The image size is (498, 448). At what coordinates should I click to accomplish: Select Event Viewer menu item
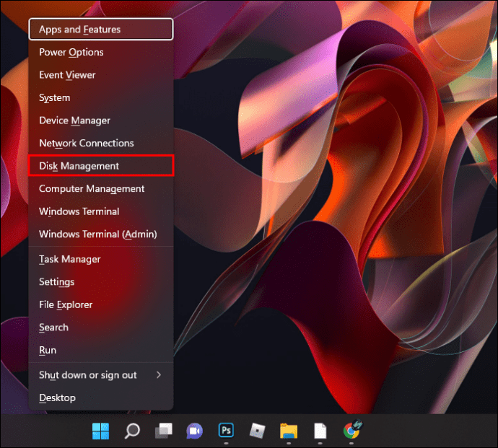tap(101, 75)
